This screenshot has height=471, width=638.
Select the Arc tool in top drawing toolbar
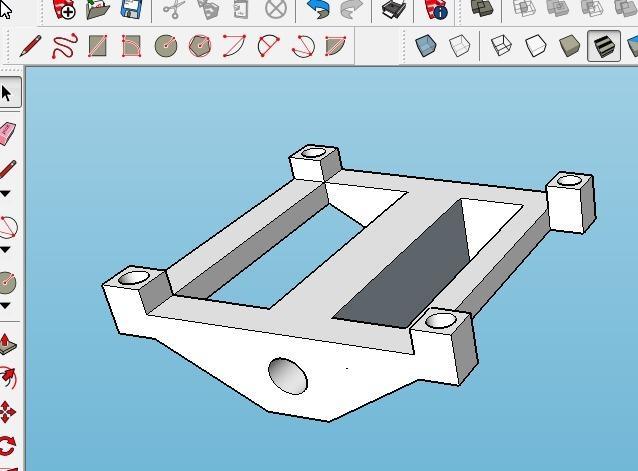(234, 46)
